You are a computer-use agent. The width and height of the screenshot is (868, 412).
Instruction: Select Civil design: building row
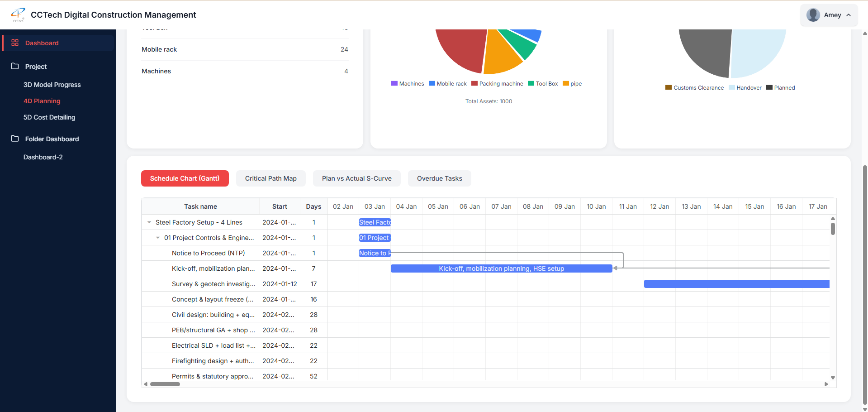234,315
